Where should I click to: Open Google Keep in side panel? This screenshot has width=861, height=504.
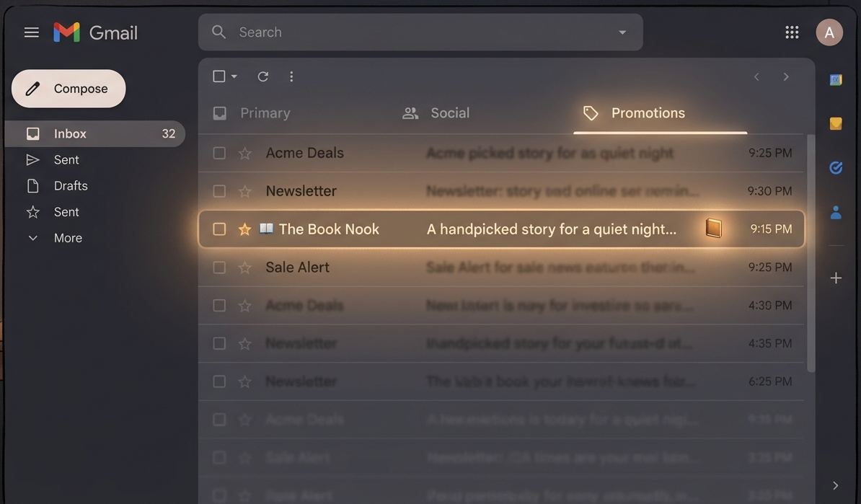click(836, 123)
